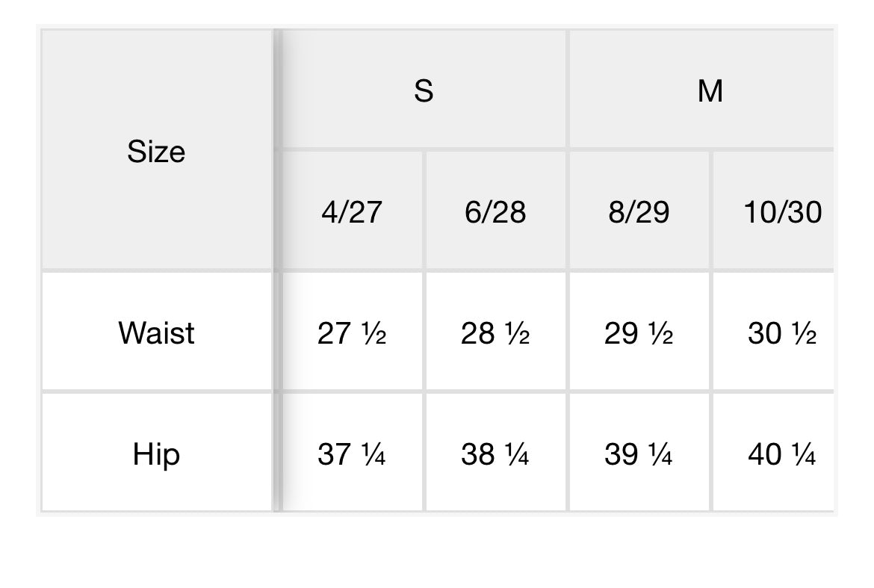Select waist measurement 30 ½

(x=781, y=333)
